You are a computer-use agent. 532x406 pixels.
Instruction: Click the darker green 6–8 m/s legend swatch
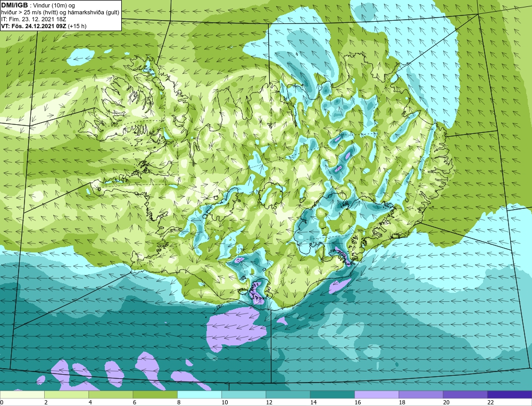155,394
